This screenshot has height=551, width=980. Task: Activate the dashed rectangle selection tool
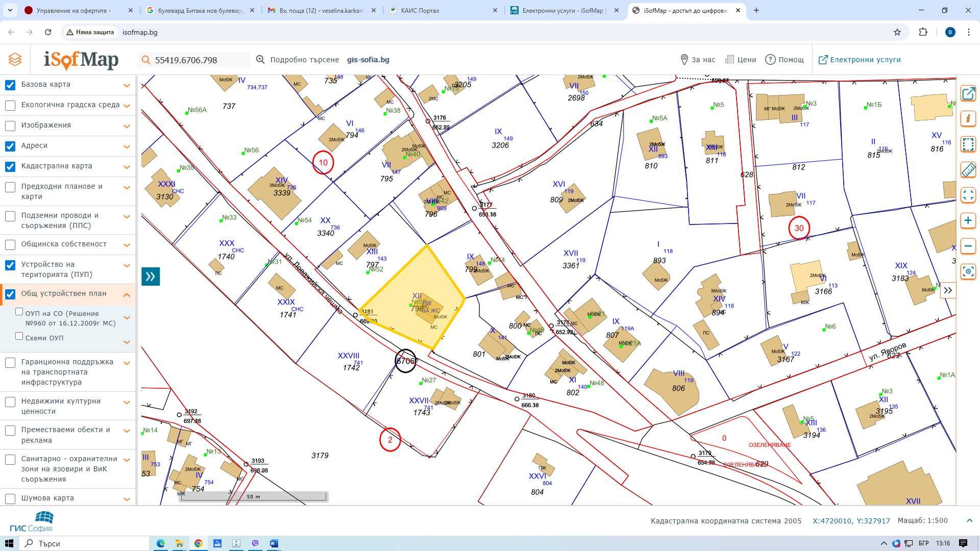click(x=968, y=144)
